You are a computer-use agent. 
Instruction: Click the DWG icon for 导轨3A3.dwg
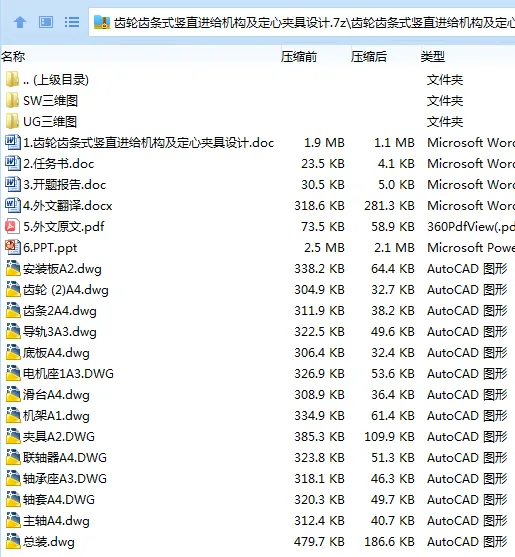[x=13, y=331]
